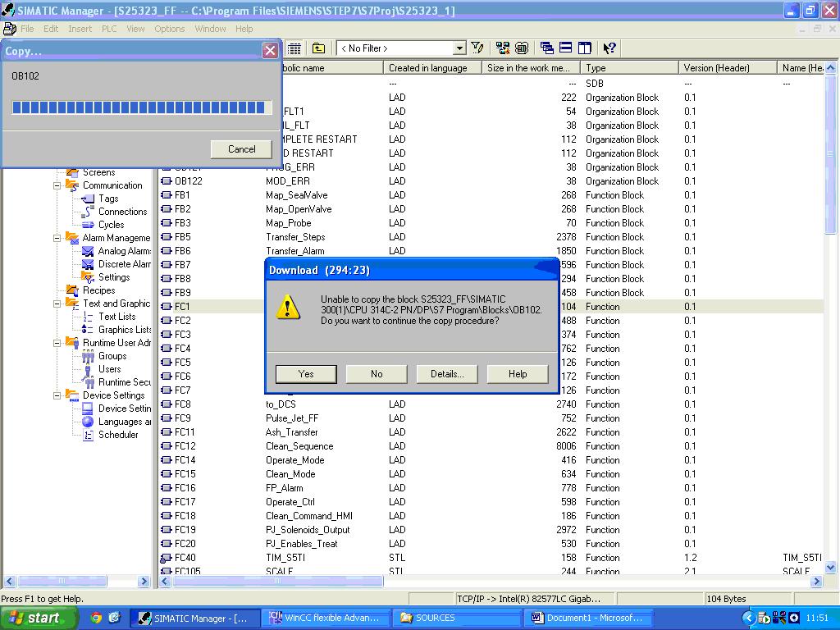Viewport: 840px width, 630px height.
Task: Click Chrome quick launch icon on taskbar
Action: 96,618
